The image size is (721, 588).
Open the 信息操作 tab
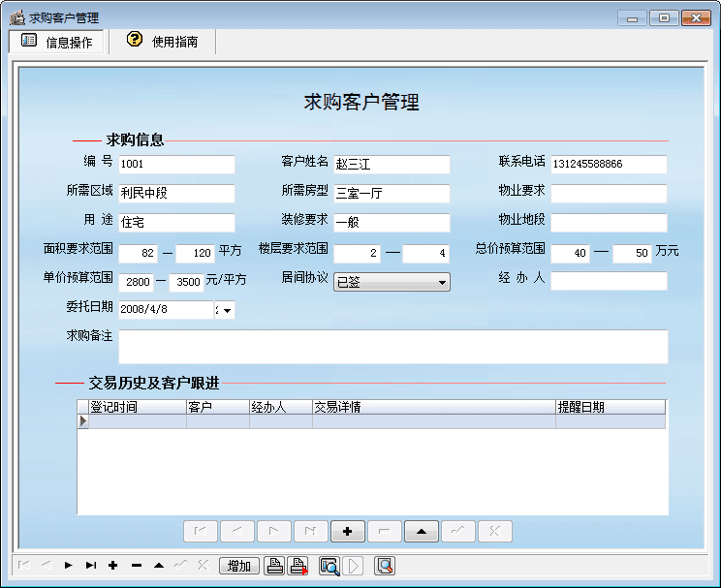(57, 42)
